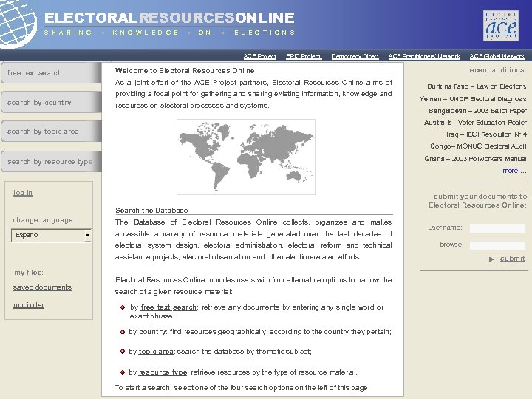This screenshot has height=399, width=532.
Task: Open Ghana – 2003 Pollworkers Manual
Action: [475, 158]
